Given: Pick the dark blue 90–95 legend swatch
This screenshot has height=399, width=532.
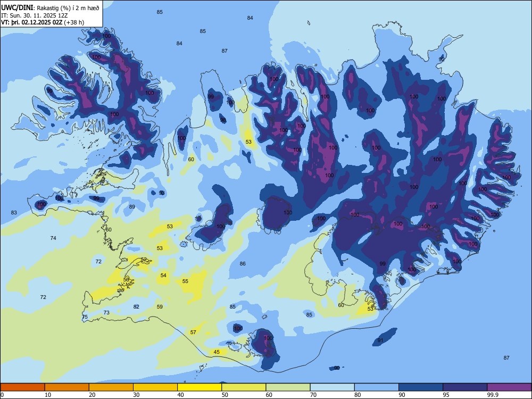Looking at the screenshot, I should click(421, 387).
